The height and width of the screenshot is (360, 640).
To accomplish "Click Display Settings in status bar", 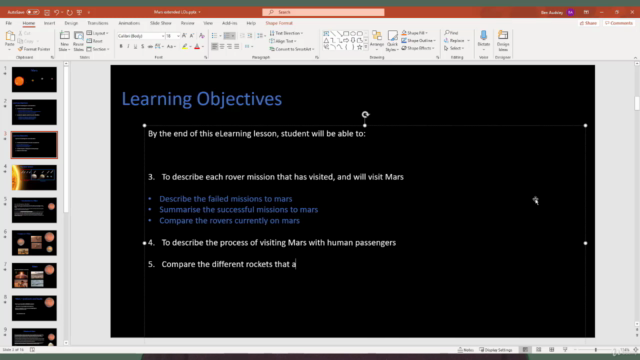I will coord(496,350).
